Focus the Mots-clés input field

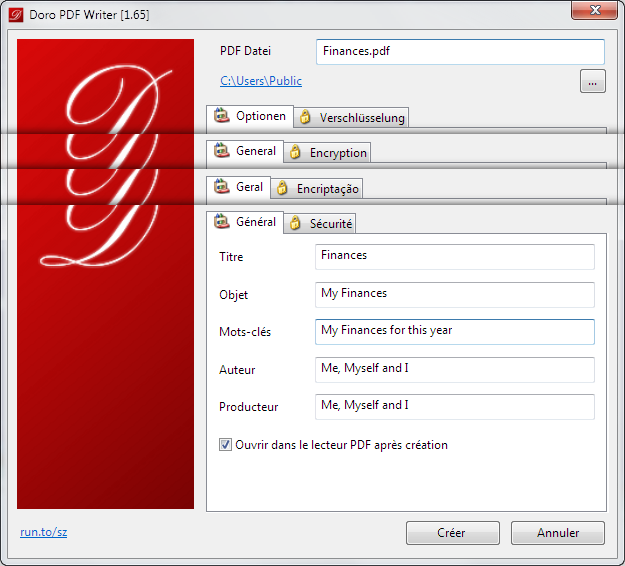(x=455, y=332)
